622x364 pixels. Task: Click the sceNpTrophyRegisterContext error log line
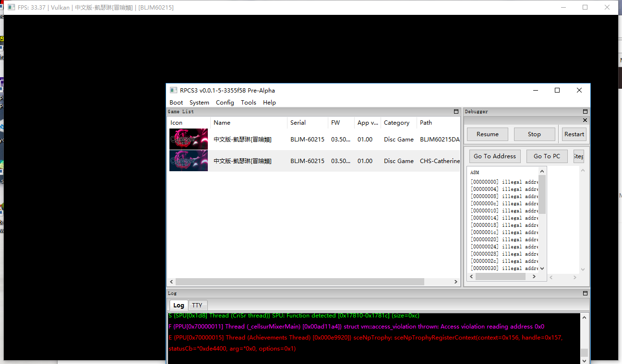tap(365, 343)
